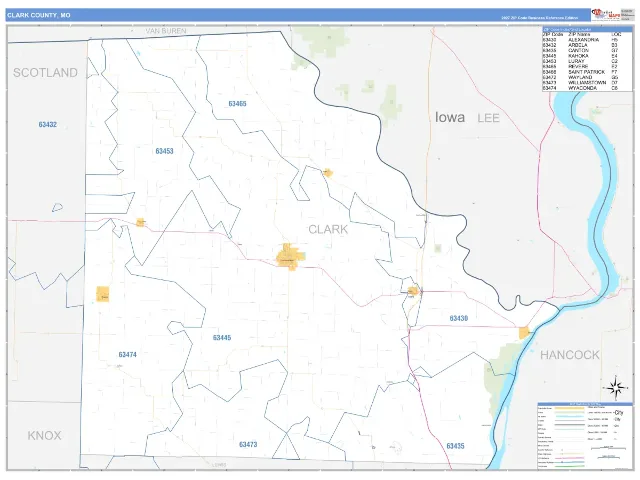640x480 pixels.
Task: Click WYACONDA row in ZIP index table
Action: [x=581, y=88]
